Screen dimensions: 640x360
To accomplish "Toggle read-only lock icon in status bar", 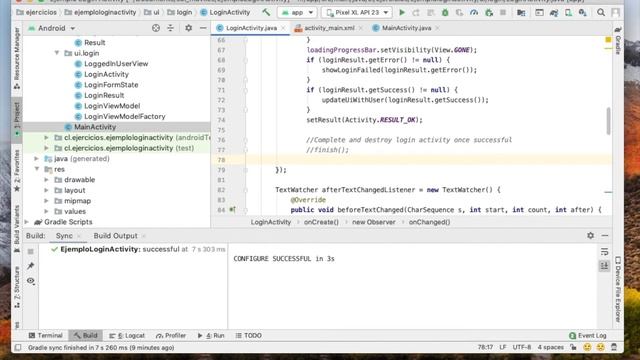I will pos(573,347).
